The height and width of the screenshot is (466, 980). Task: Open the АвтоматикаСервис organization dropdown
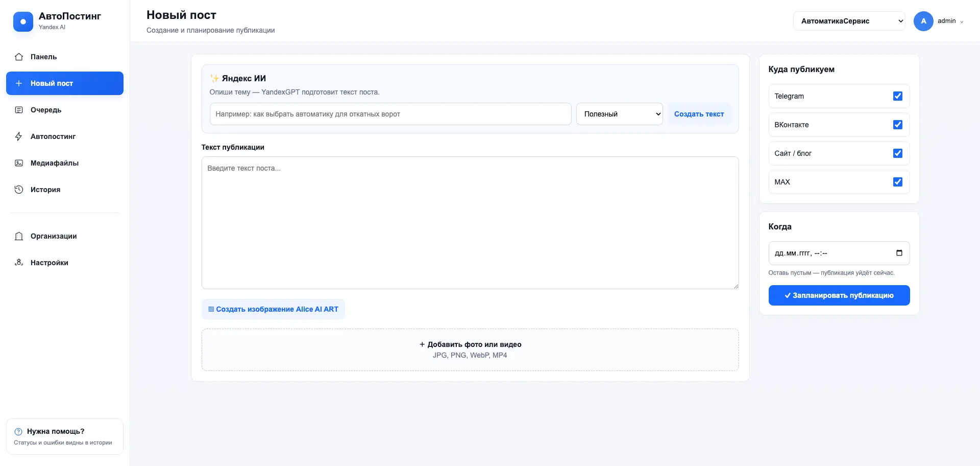(849, 21)
